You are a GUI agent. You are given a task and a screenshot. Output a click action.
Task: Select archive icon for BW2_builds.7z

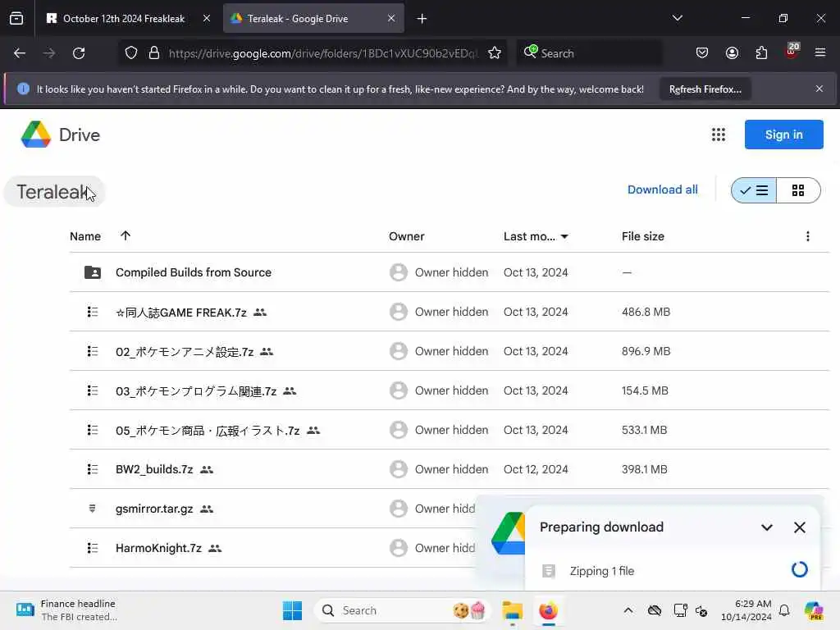tap(92, 469)
